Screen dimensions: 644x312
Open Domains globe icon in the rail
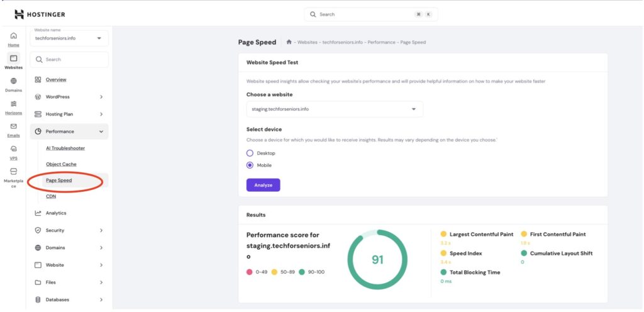coord(13,81)
